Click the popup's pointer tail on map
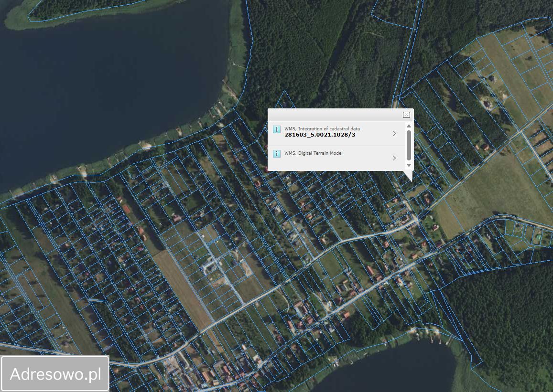 409,176
